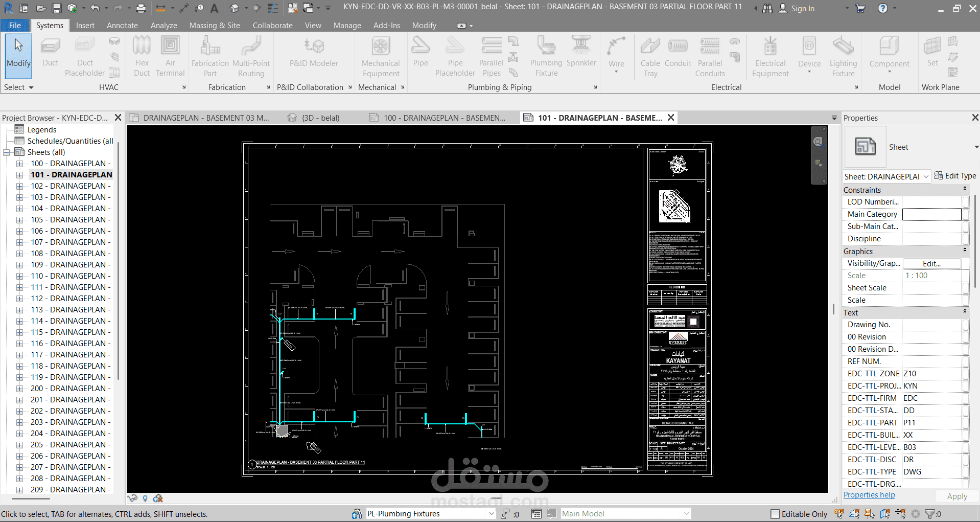Activate the Pipe tool

click(x=421, y=52)
